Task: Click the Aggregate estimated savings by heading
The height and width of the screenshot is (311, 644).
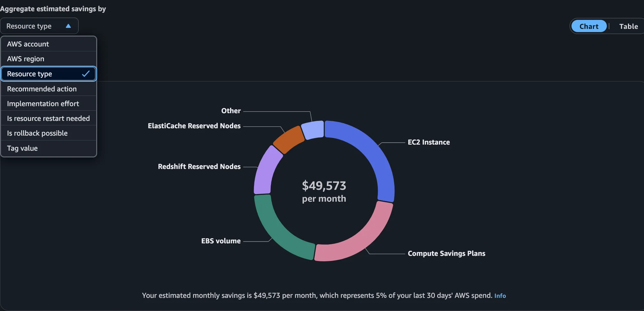Action: [x=53, y=9]
